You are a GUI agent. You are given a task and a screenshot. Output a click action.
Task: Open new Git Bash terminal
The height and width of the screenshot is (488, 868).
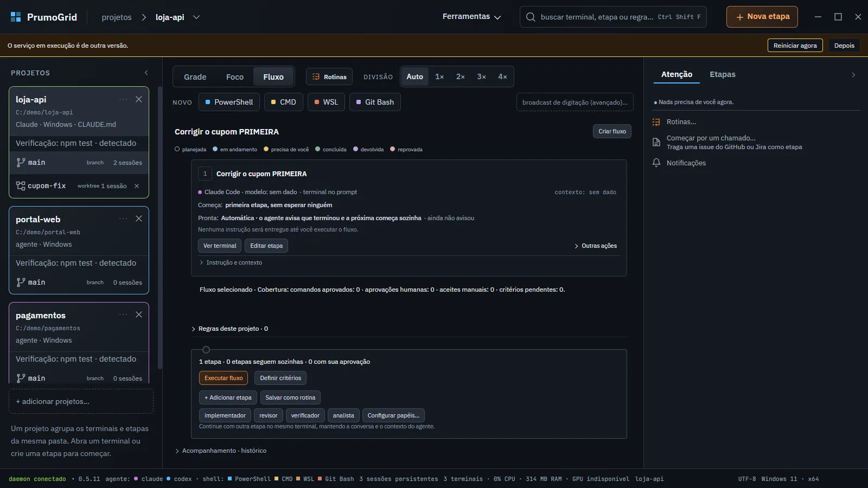(x=375, y=102)
